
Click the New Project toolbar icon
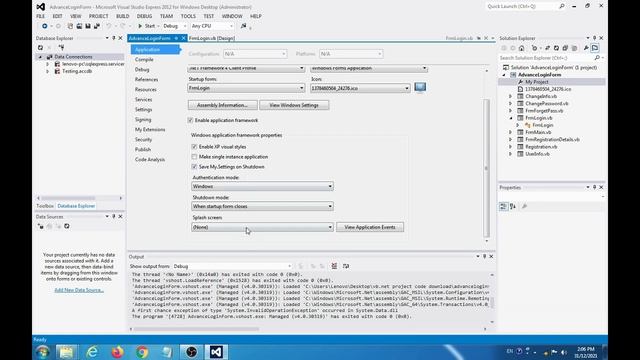pyautogui.click(x=70, y=26)
